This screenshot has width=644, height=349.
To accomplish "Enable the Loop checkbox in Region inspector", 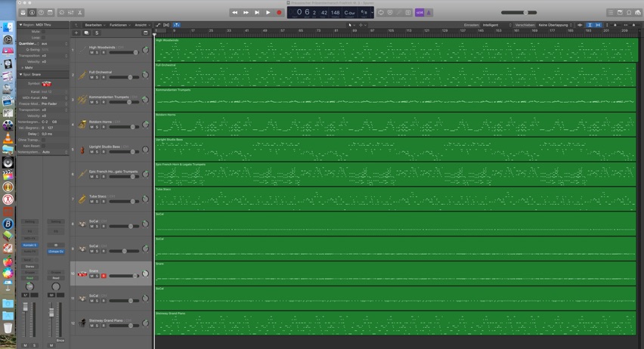I will 44,37.
